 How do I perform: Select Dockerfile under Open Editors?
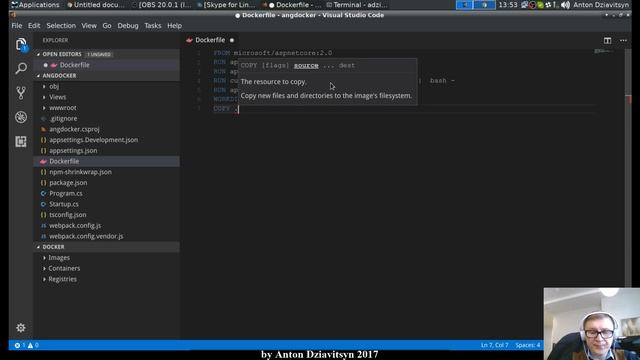click(107, 65)
